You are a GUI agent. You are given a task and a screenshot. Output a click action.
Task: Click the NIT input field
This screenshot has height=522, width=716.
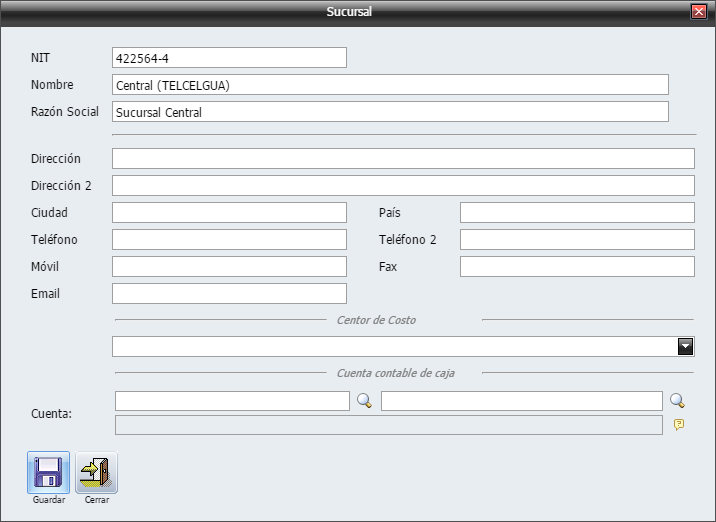pyautogui.click(x=229, y=58)
